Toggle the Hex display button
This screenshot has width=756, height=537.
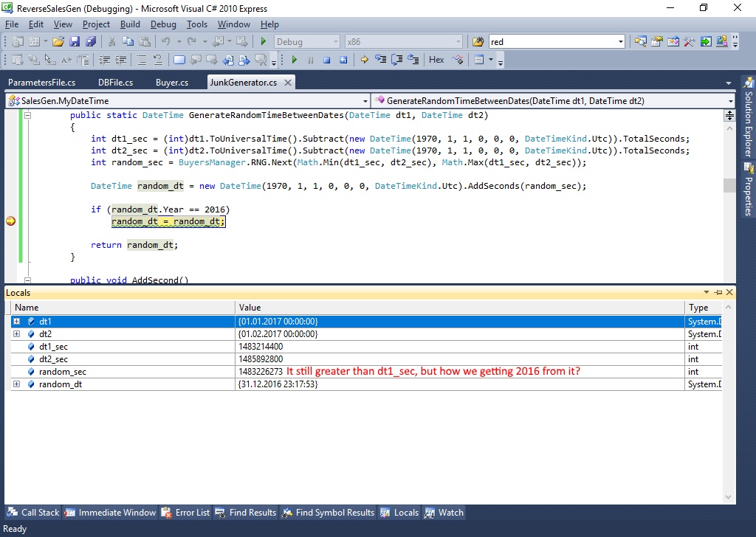coord(436,59)
